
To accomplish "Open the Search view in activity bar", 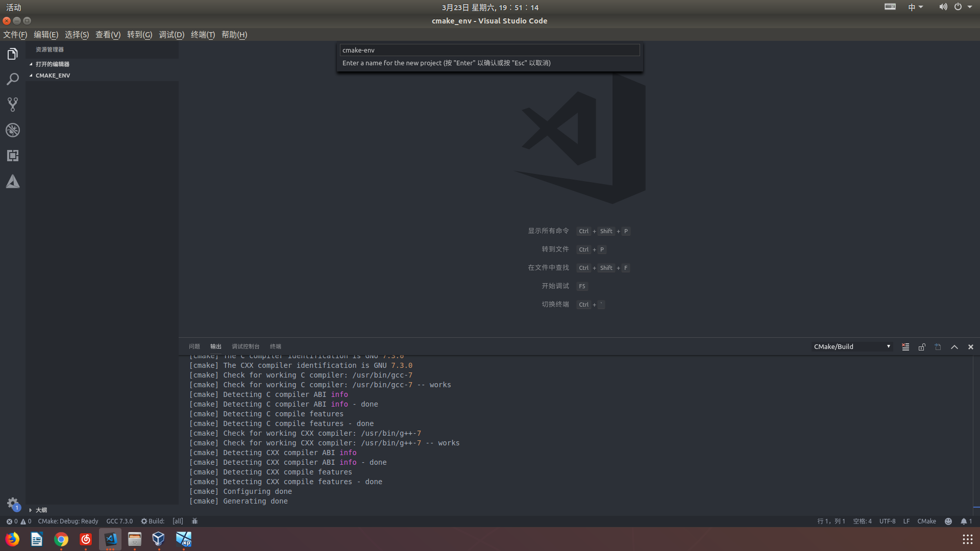I will (x=13, y=79).
